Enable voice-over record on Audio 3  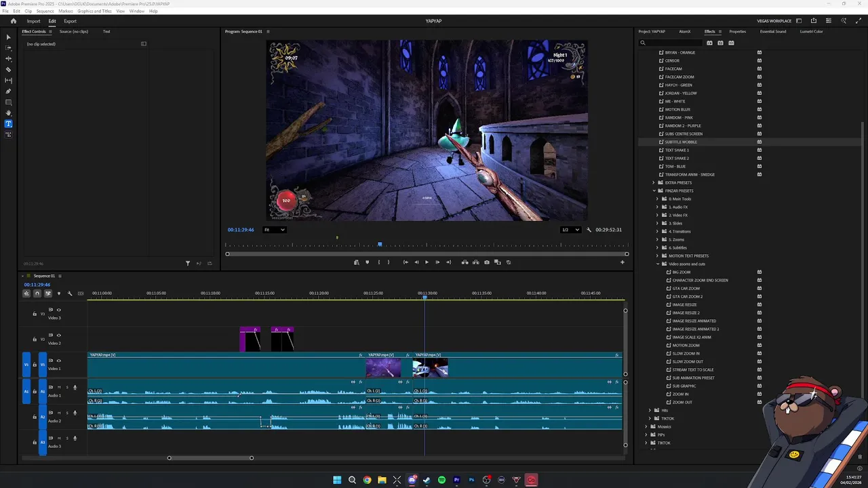[x=75, y=439]
